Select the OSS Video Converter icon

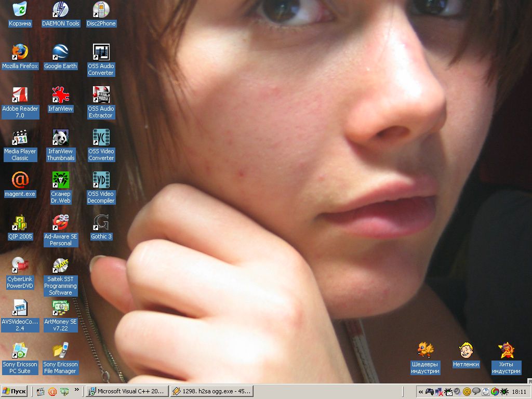[101, 138]
